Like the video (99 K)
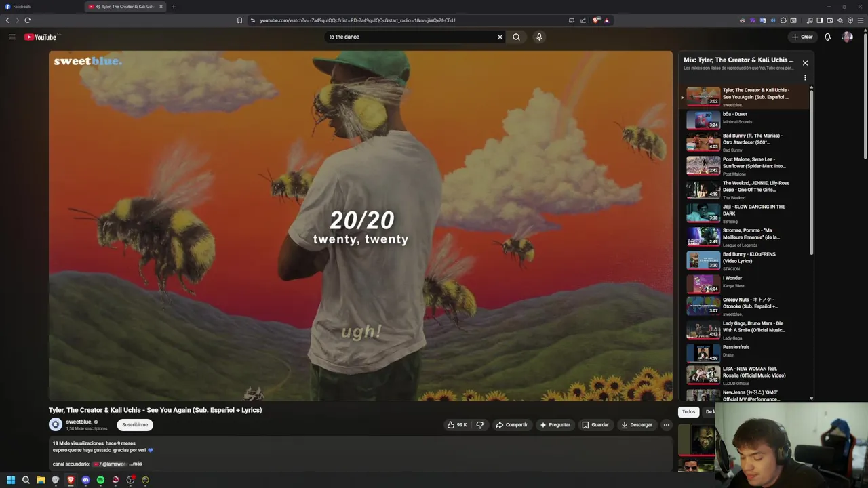 pyautogui.click(x=457, y=425)
